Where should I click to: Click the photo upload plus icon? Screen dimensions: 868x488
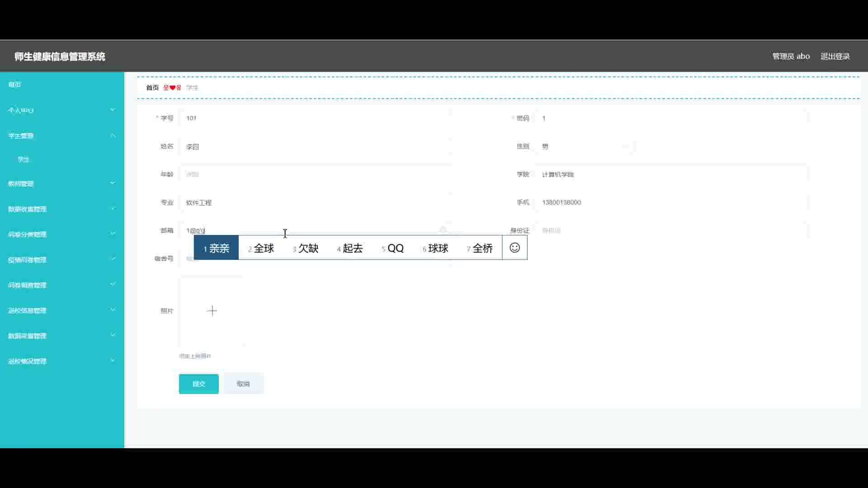click(x=212, y=311)
